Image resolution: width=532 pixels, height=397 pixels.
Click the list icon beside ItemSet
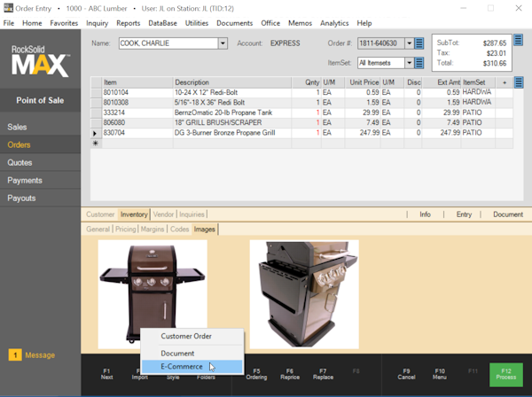419,63
